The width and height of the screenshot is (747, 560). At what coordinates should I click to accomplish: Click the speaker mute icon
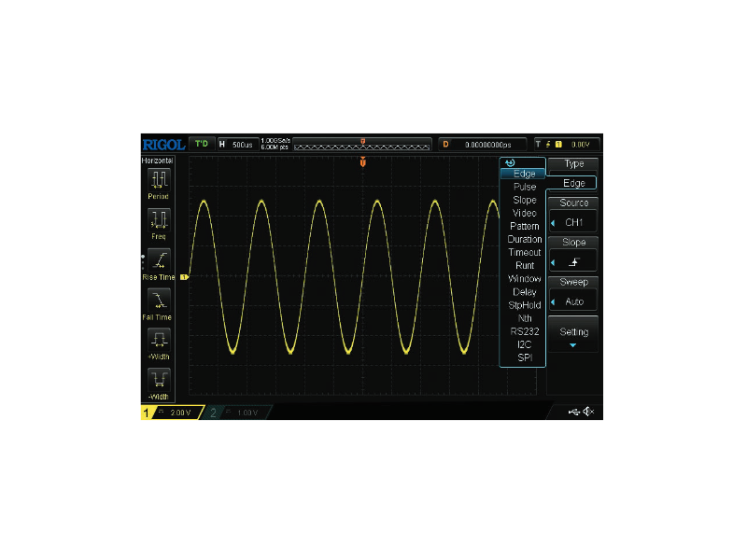590,413
